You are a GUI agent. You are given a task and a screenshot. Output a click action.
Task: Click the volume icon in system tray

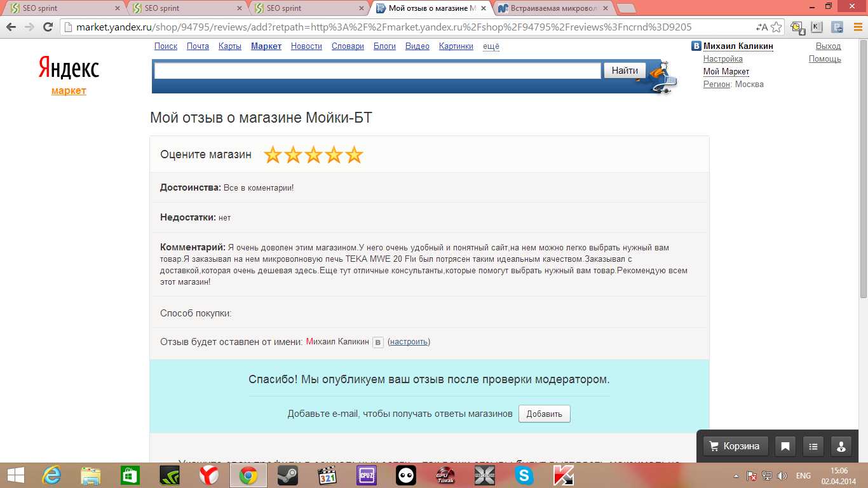tap(782, 476)
